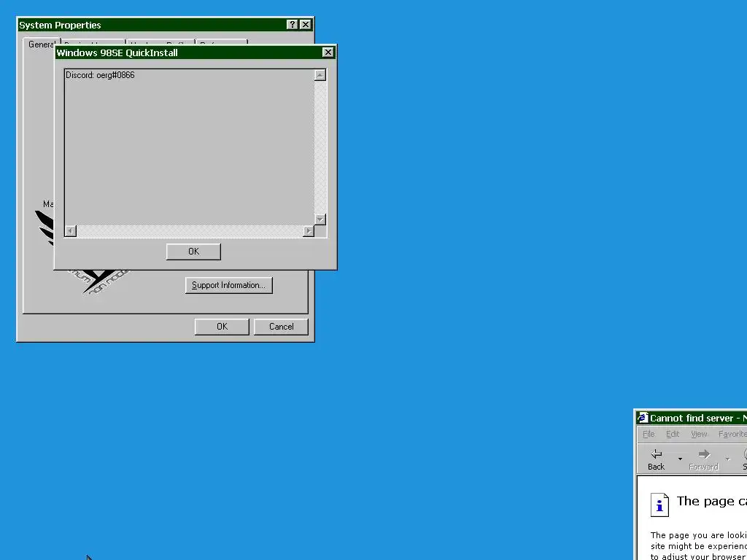Select the General tab in System Properties
747x560 pixels.
(x=41, y=44)
